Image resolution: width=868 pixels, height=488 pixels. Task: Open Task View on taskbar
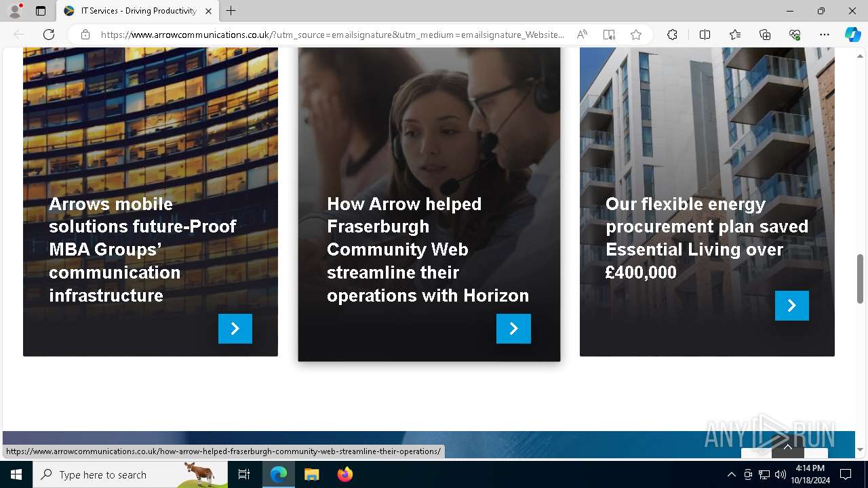tap(244, 474)
